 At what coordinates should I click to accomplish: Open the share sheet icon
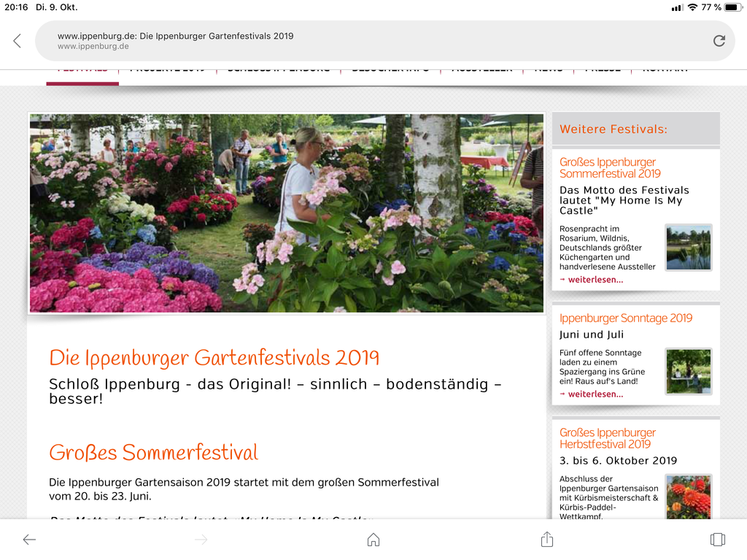tap(547, 539)
